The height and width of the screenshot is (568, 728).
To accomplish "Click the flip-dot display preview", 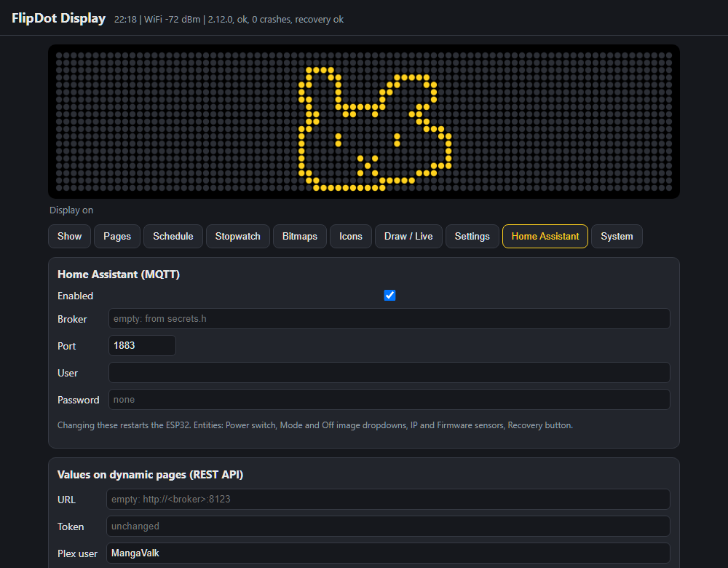I will 364,122.
